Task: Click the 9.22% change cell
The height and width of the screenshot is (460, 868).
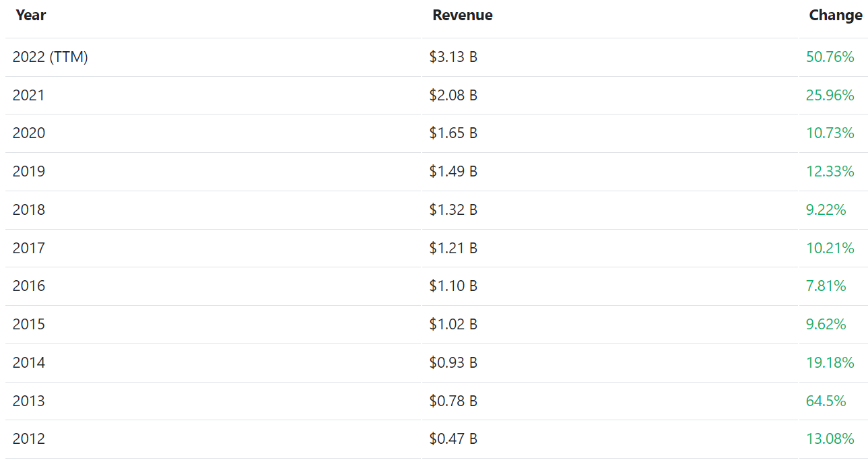Action: coord(826,210)
